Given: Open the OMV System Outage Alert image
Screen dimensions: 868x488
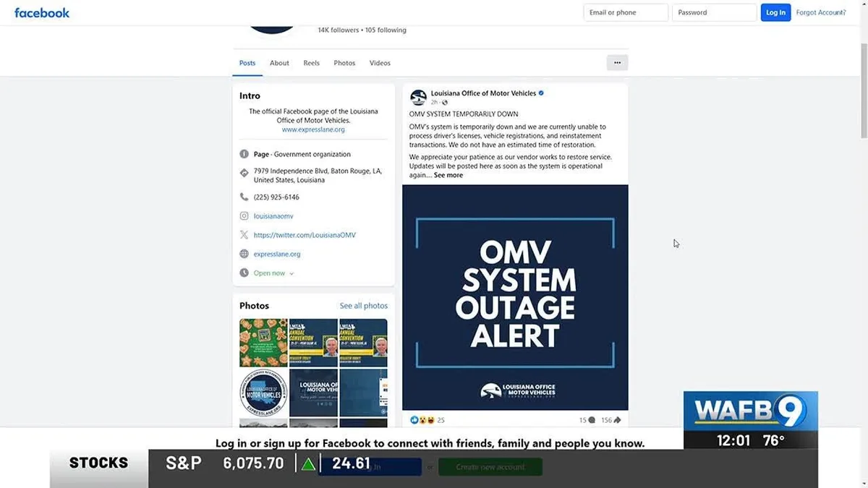Looking at the screenshot, I should pos(515,297).
